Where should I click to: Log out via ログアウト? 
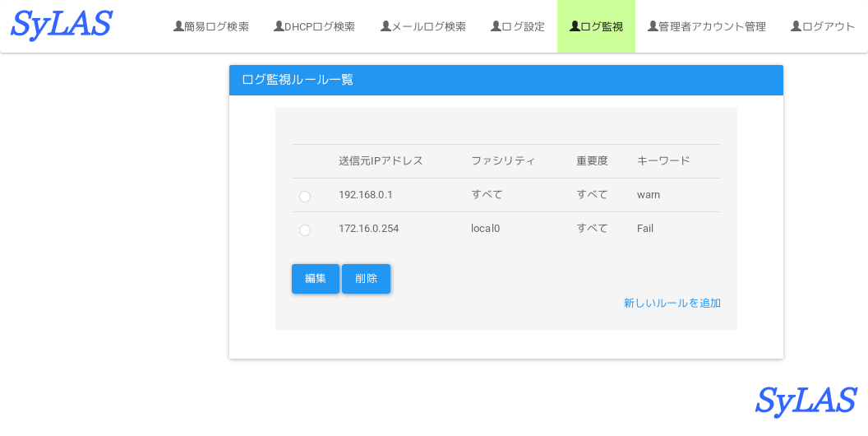(823, 26)
